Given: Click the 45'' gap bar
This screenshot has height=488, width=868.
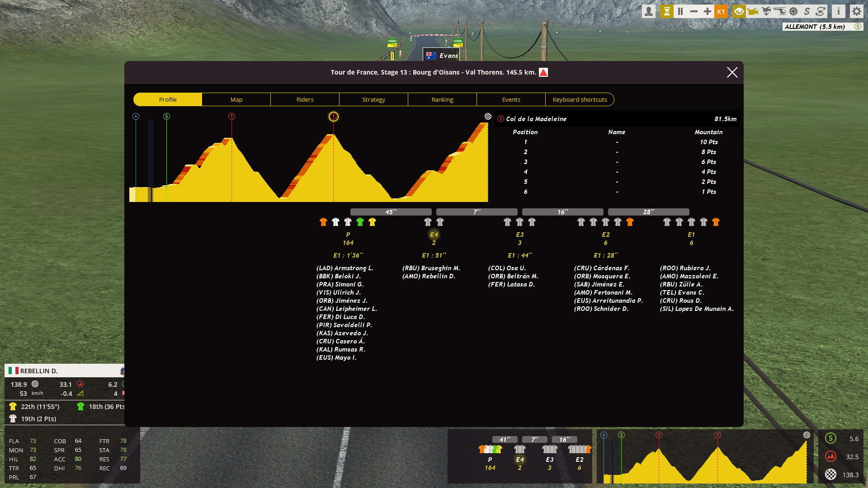Looking at the screenshot, I should (x=391, y=212).
